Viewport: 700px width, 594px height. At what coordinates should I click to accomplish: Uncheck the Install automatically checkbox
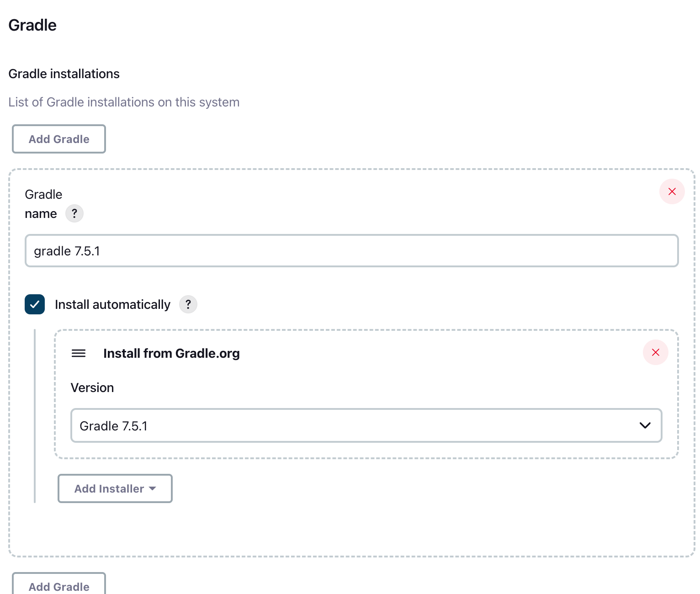(35, 304)
